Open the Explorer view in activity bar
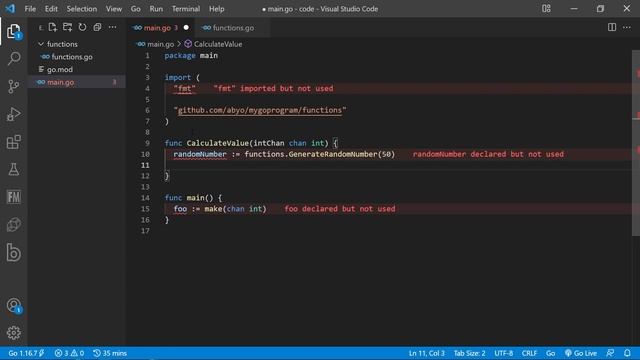 click(x=13, y=31)
